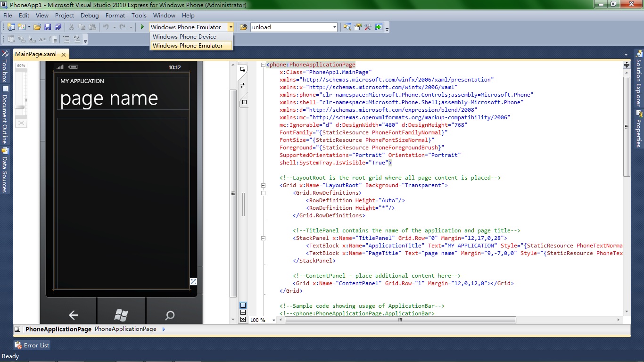
Task: Switch to Design view pane tab icon
Action: (243, 70)
